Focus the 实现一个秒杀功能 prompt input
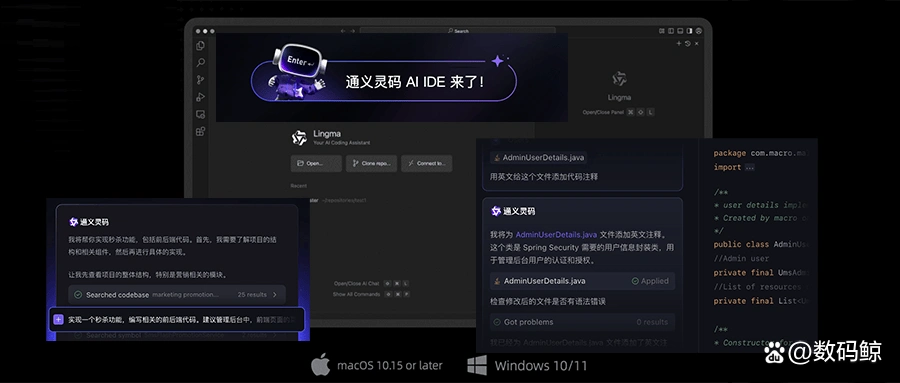Screen dimensions: 900x383 (177, 319)
